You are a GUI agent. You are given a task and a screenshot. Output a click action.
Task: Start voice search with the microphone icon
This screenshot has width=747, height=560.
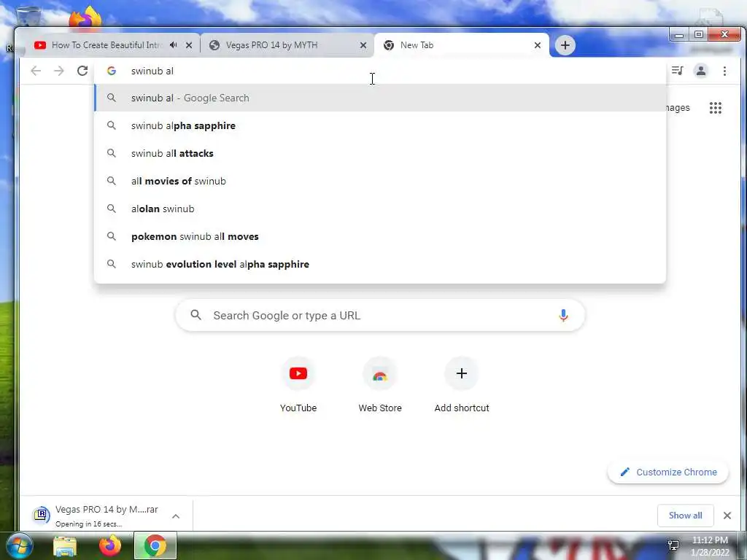[x=563, y=315]
